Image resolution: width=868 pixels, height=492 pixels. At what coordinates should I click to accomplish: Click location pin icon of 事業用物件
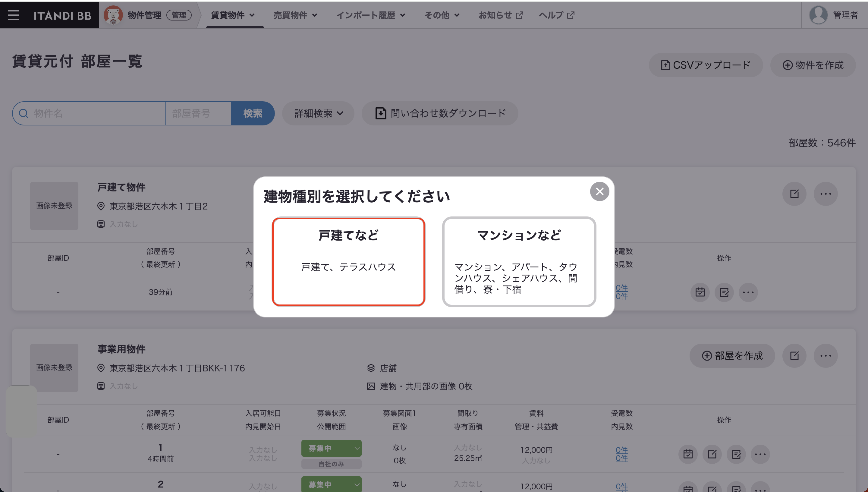[x=101, y=368]
